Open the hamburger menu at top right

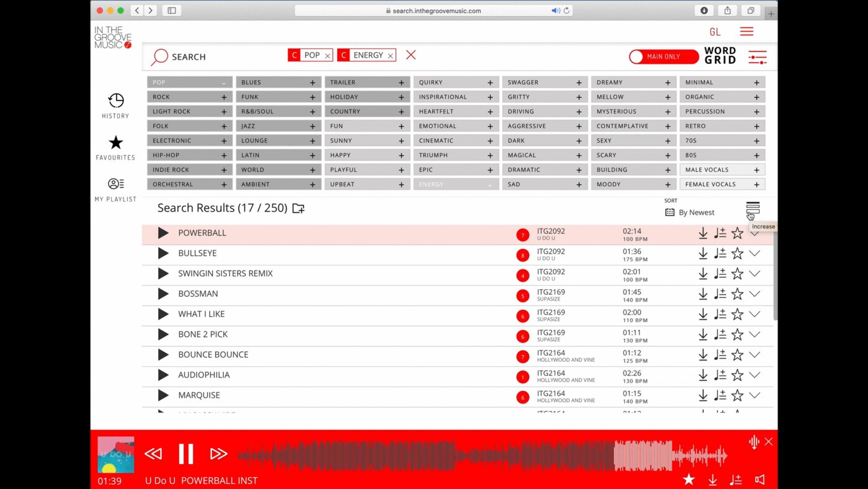[747, 32]
